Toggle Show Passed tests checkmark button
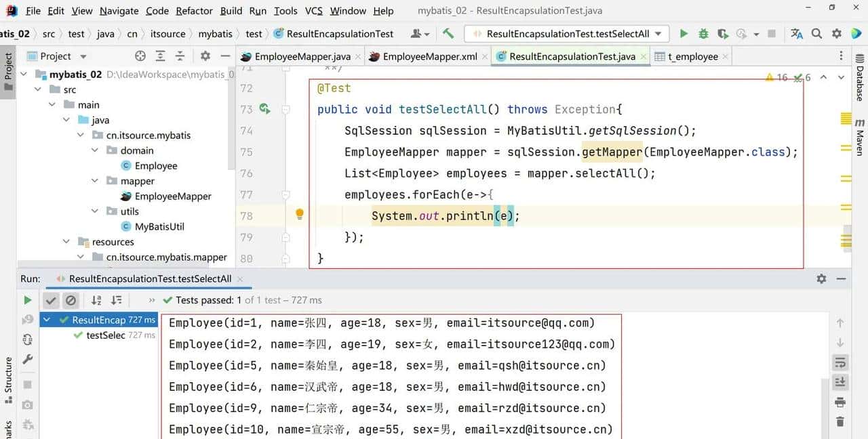The image size is (868, 439). point(51,300)
